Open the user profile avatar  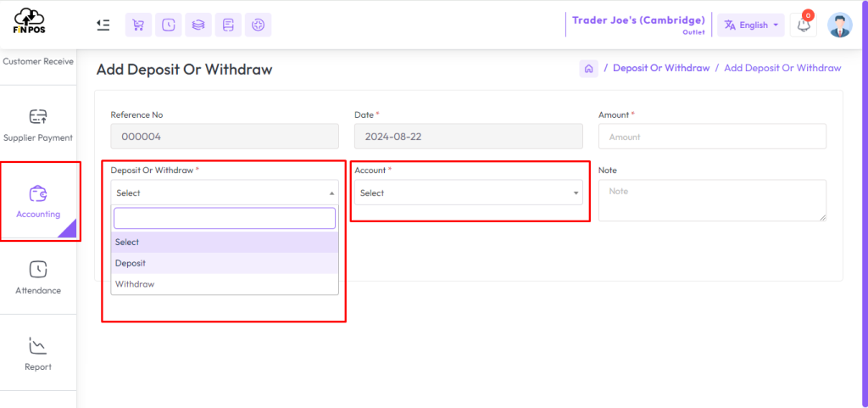(x=840, y=25)
